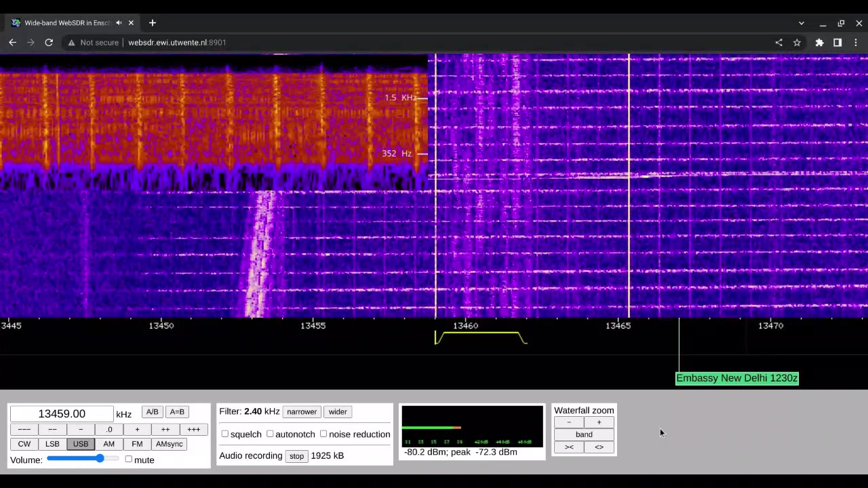
Task: Click the >< waterfall zoom button
Action: (x=569, y=447)
